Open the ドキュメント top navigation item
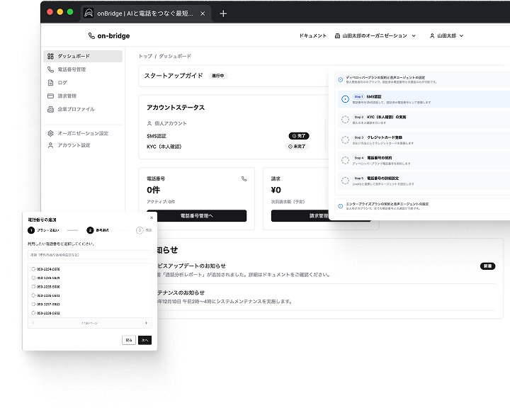 [x=312, y=35]
